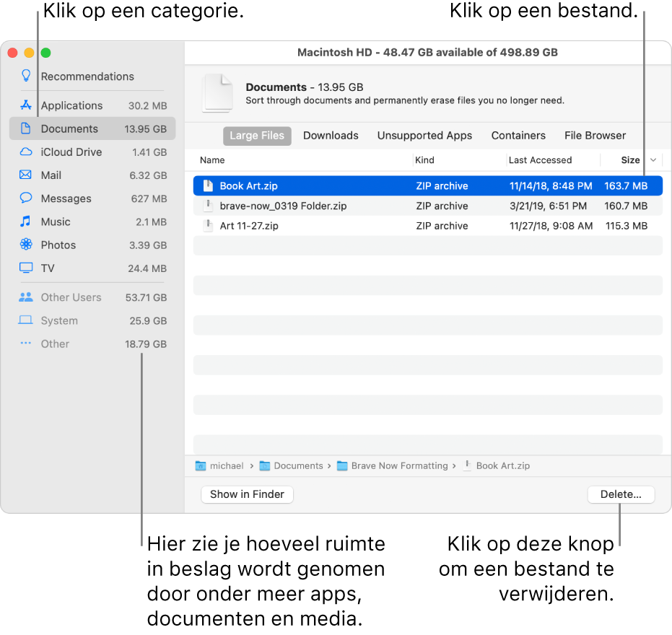
Task: Click the iCloud Drive cloud icon
Action: (x=26, y=152)
